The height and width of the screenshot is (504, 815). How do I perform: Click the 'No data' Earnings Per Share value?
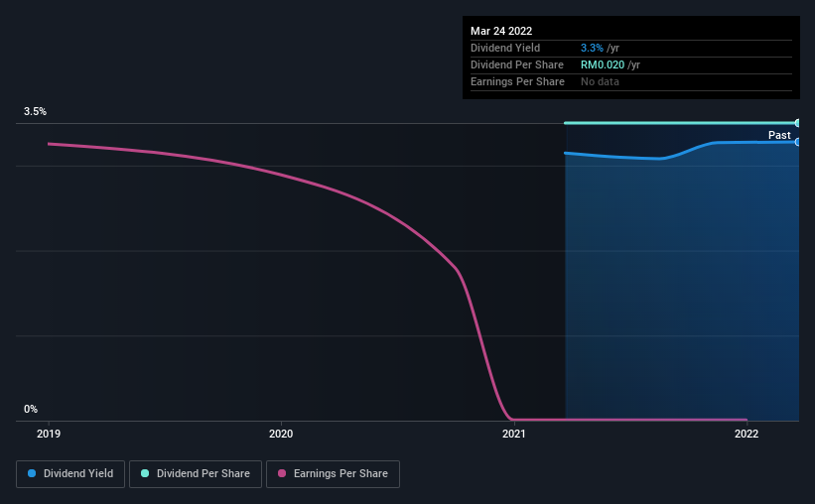point(600,81)
